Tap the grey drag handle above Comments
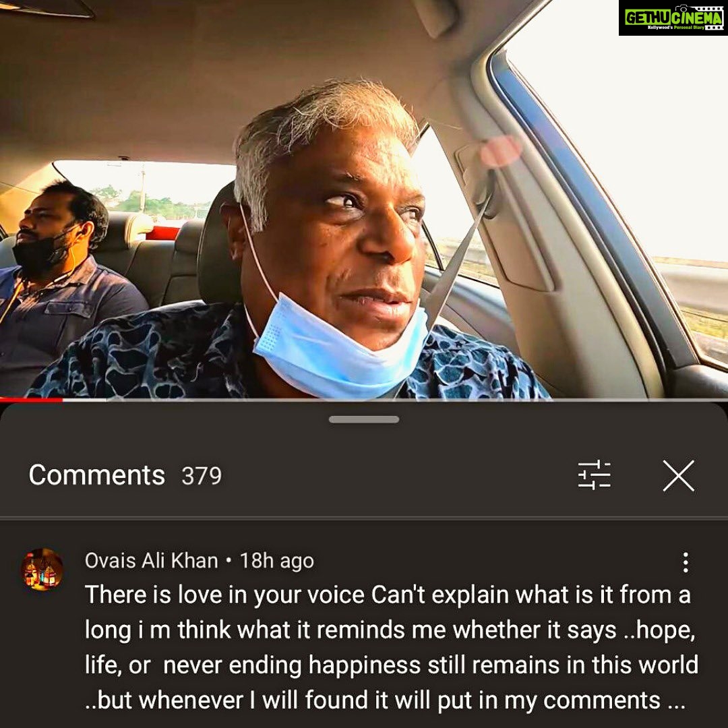This screenshot has width=728, height=728. 363,419
